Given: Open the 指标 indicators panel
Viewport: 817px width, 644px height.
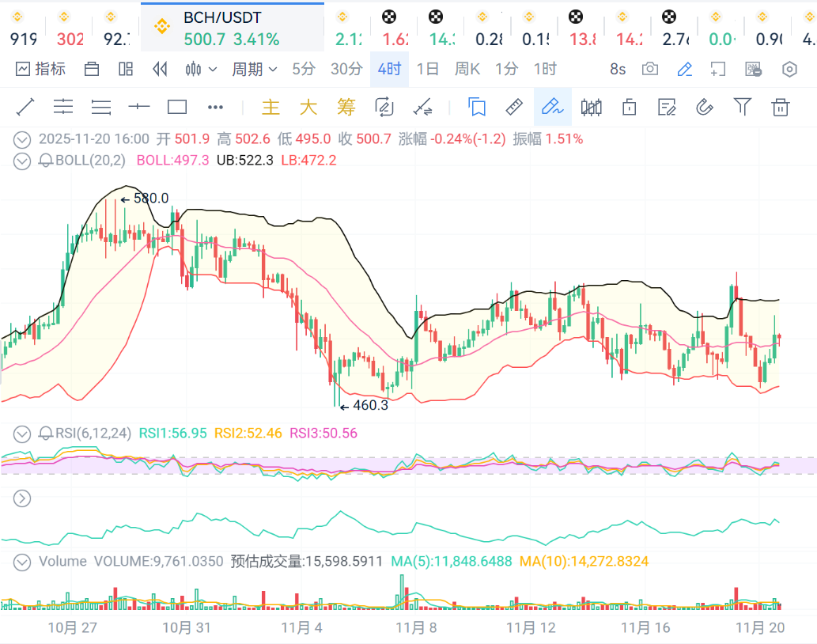Looking at the screenshot, I should click(40, 70).
